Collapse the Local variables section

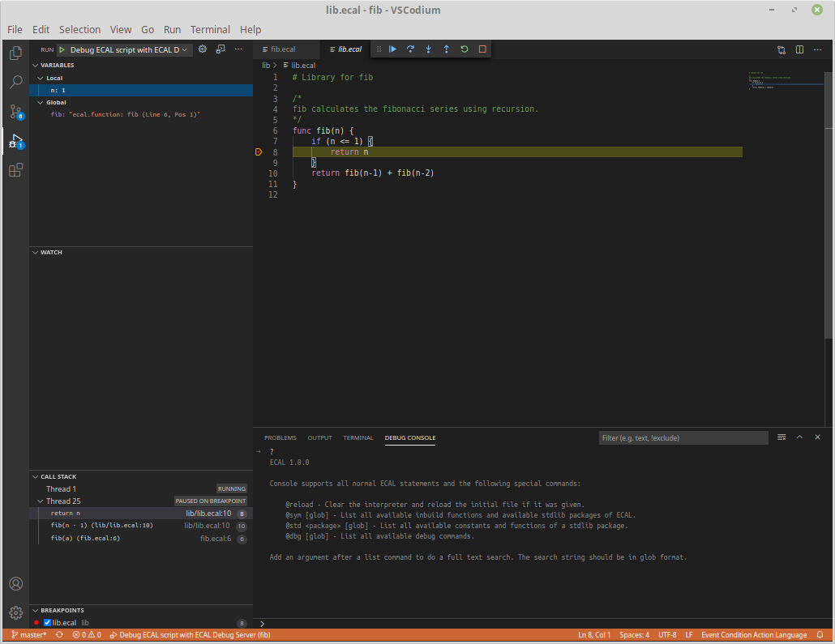[38, 79]
